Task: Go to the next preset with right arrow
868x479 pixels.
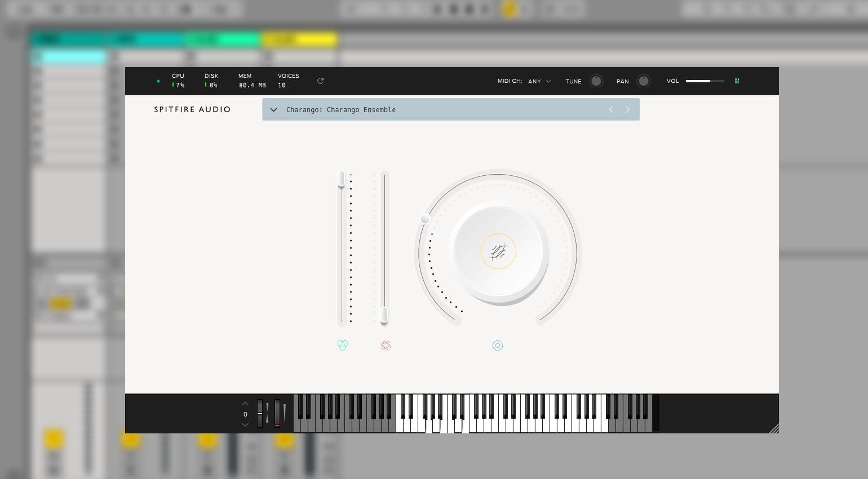Action: click(x=627, y=110)
